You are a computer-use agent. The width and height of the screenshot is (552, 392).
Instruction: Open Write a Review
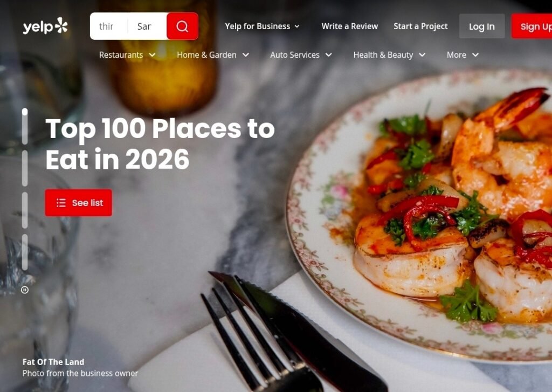pyautogui.click(x=349, y=26)
